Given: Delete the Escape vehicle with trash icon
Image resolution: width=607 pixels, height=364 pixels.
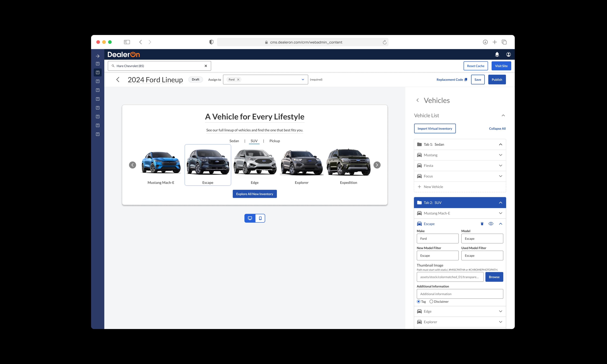Looking at the screenshot, I should tap(482, 224).
